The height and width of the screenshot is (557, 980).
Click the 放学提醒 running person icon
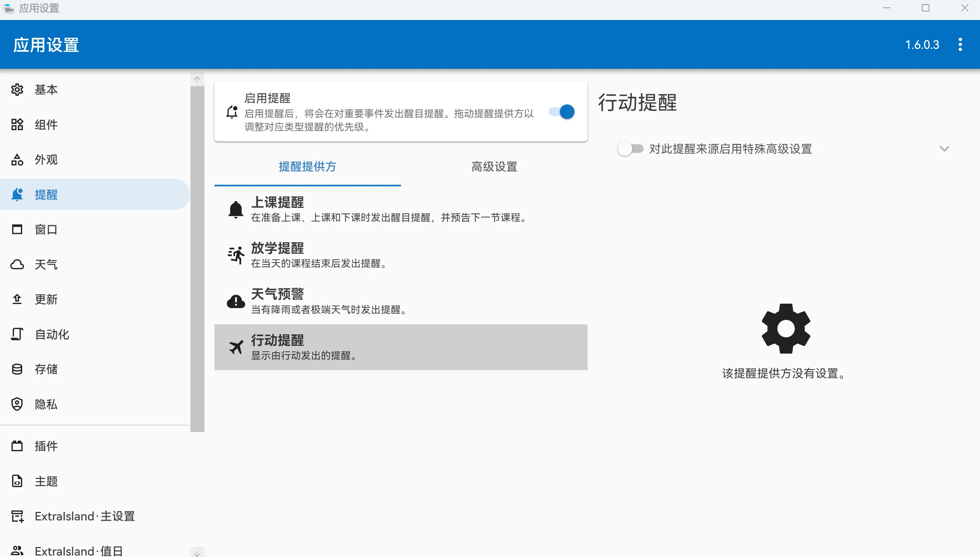pos(236,255)
